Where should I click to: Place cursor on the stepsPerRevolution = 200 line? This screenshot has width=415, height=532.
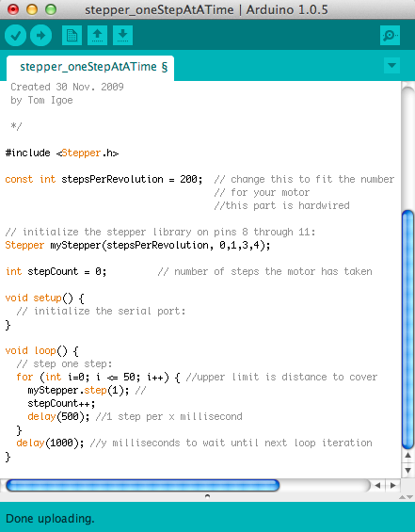pos(104,179)
